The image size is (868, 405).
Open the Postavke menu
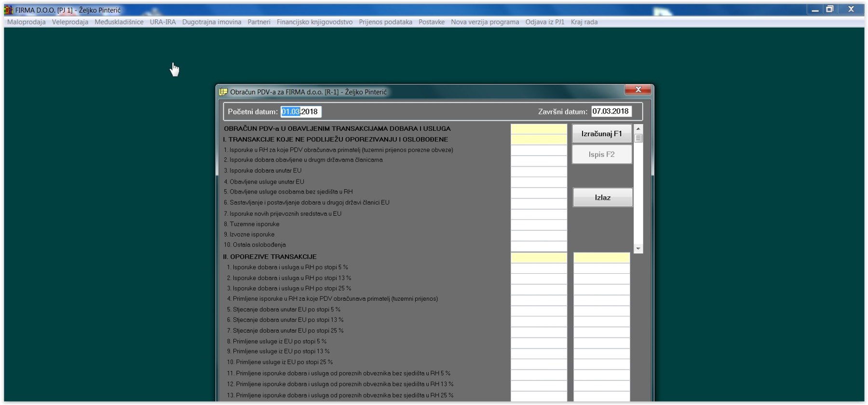pos(431,22)
